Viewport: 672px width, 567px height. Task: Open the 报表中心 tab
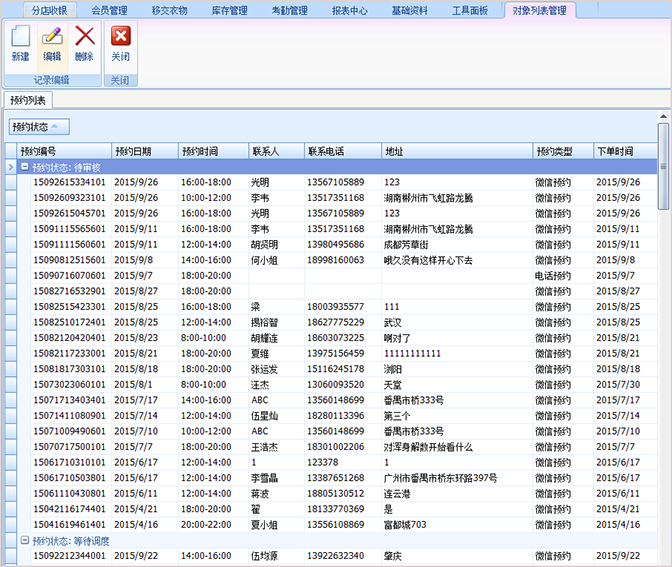349,10
